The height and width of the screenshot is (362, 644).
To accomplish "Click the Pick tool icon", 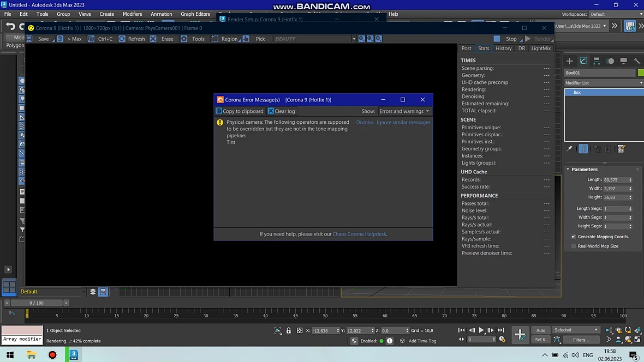I will pos(246,39).
